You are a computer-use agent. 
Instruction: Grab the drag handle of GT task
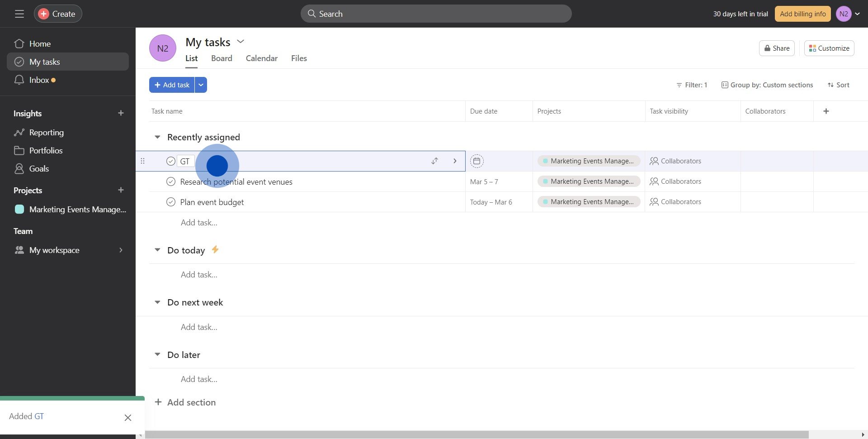point(143,161)
